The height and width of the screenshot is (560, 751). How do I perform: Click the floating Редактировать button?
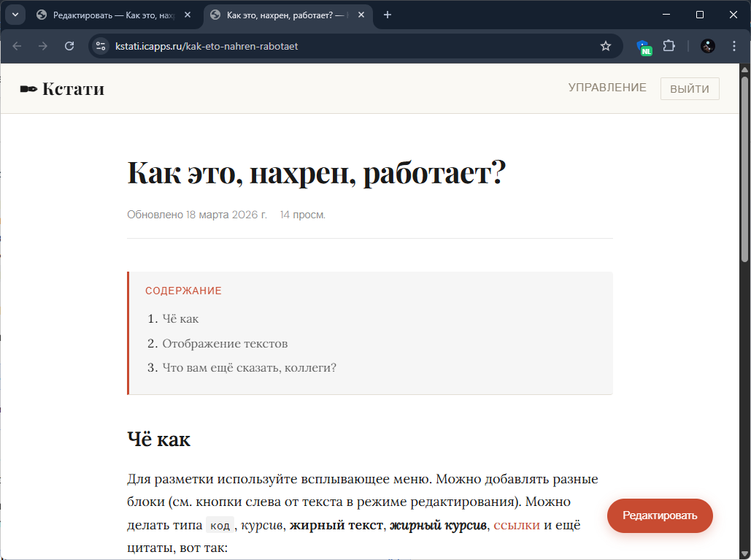[660, 515]
